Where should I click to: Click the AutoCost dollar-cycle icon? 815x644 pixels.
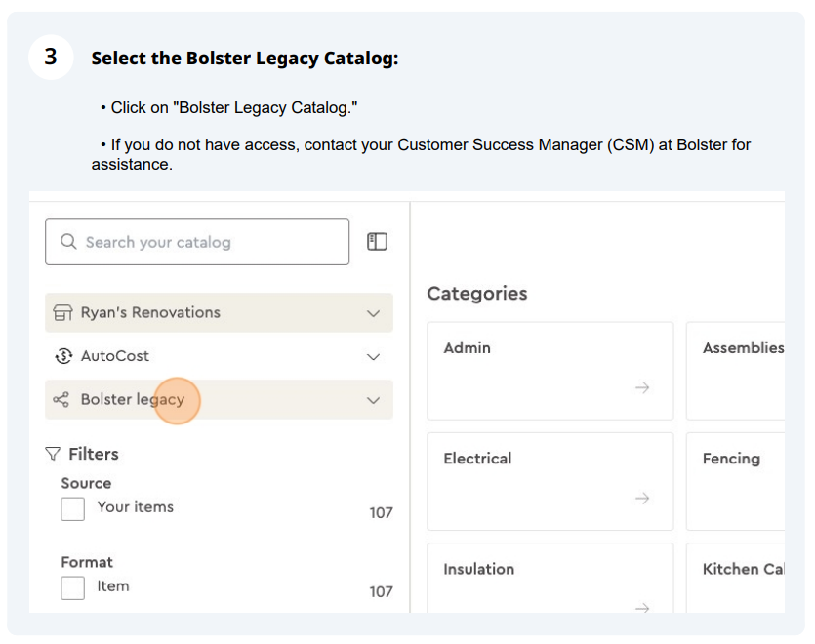63,356
